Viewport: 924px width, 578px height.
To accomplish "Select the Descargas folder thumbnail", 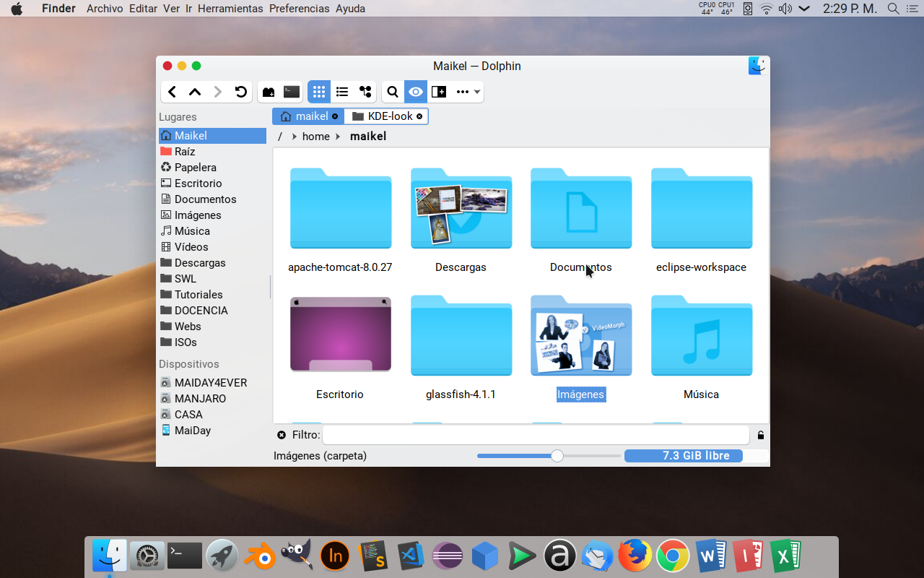I will [461, 210].
